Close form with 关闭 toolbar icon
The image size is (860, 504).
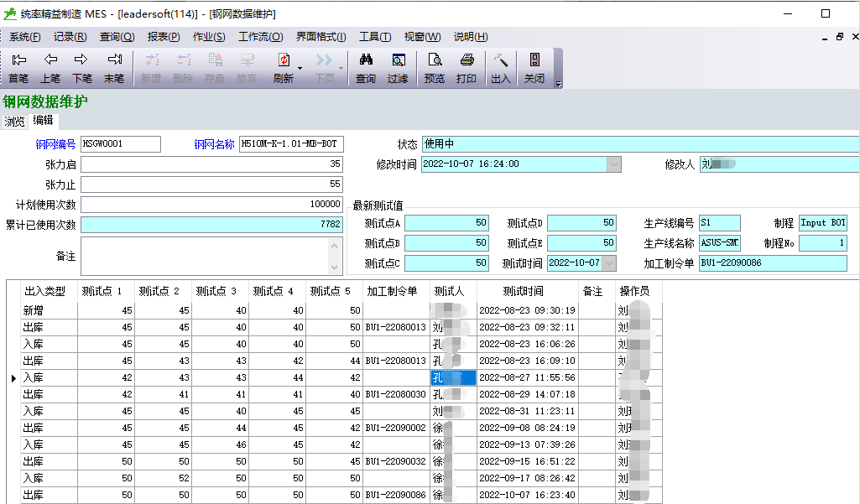click(x=534, y=68)
